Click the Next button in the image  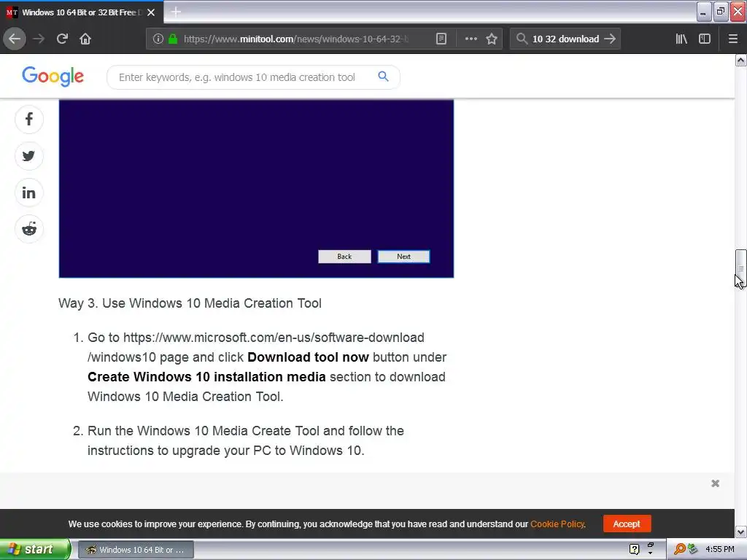pos(403,257)
